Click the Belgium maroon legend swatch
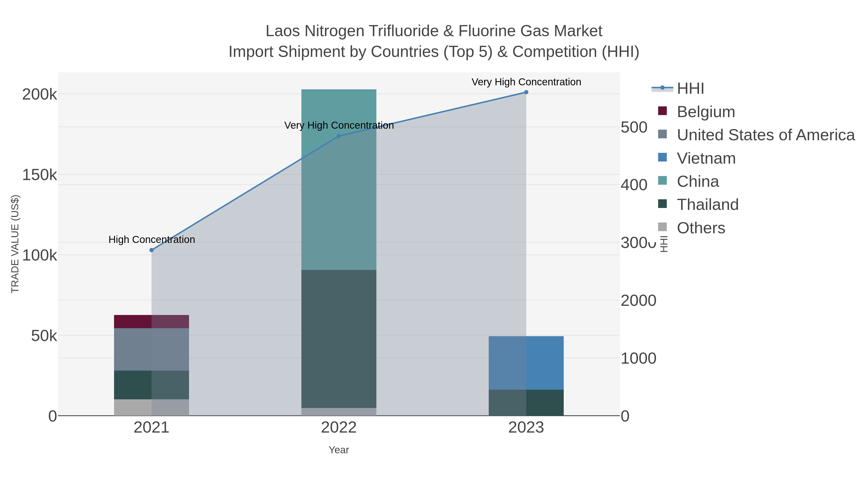Image resolution: width=868 pixels, height=488 pixels. [662, 111]
